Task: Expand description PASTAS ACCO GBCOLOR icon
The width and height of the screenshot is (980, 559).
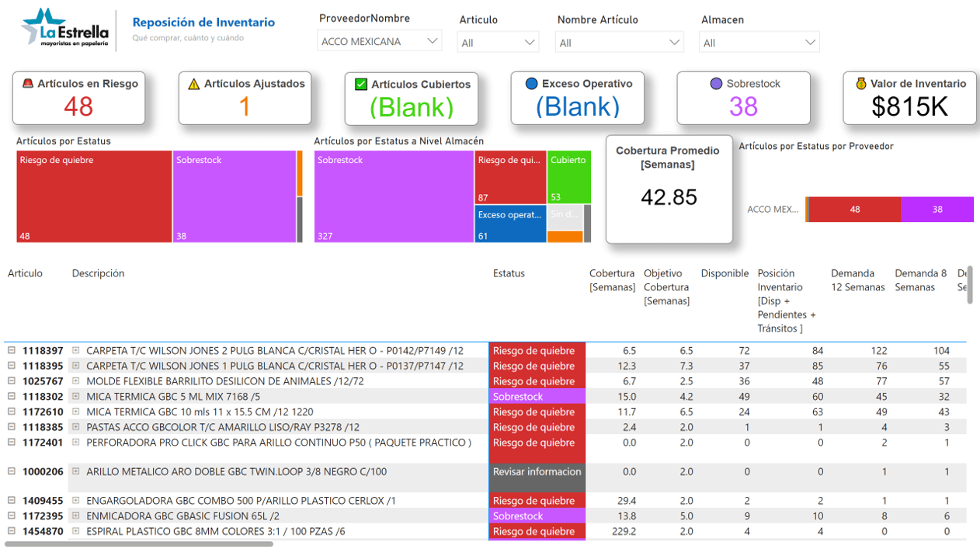Action: pos(76,427)
